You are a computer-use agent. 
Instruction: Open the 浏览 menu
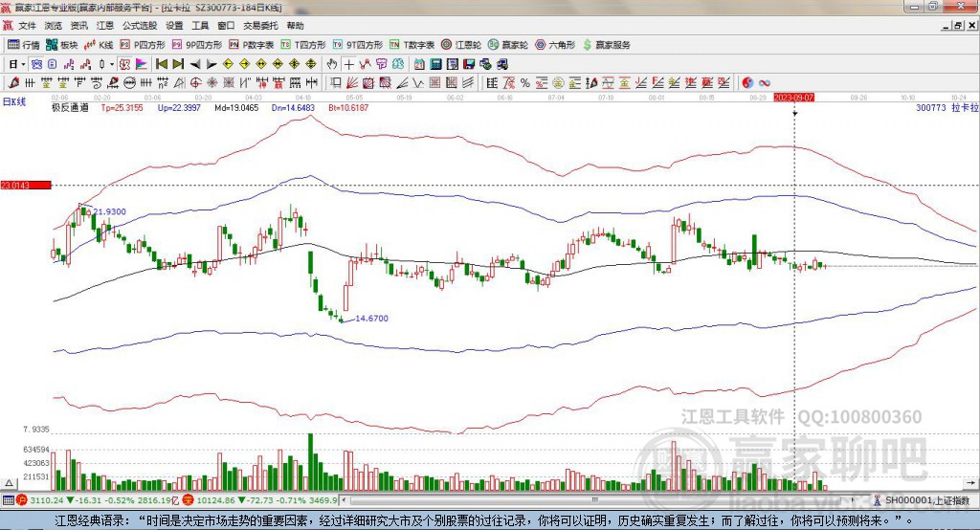pos(54,26)
